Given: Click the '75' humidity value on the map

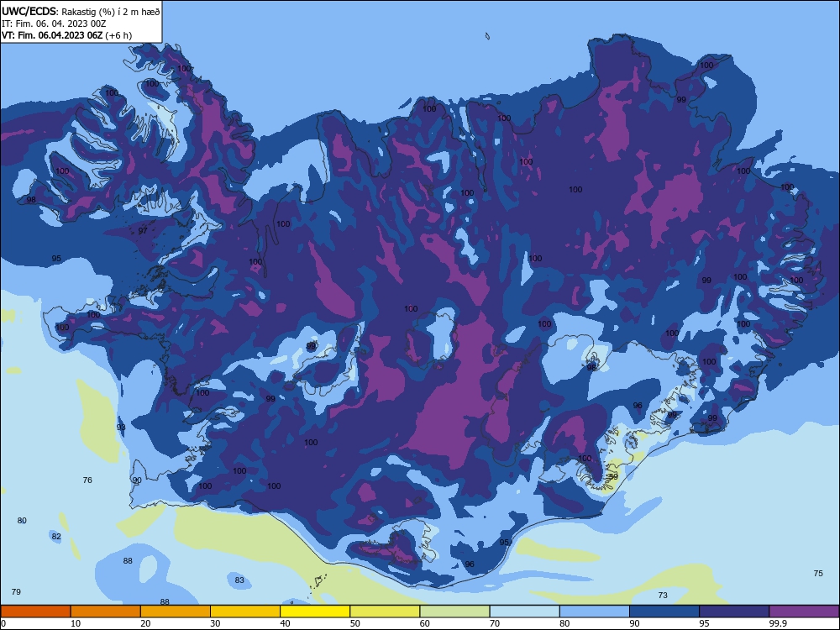Looking at the screenshot, I should pos(818,573).
